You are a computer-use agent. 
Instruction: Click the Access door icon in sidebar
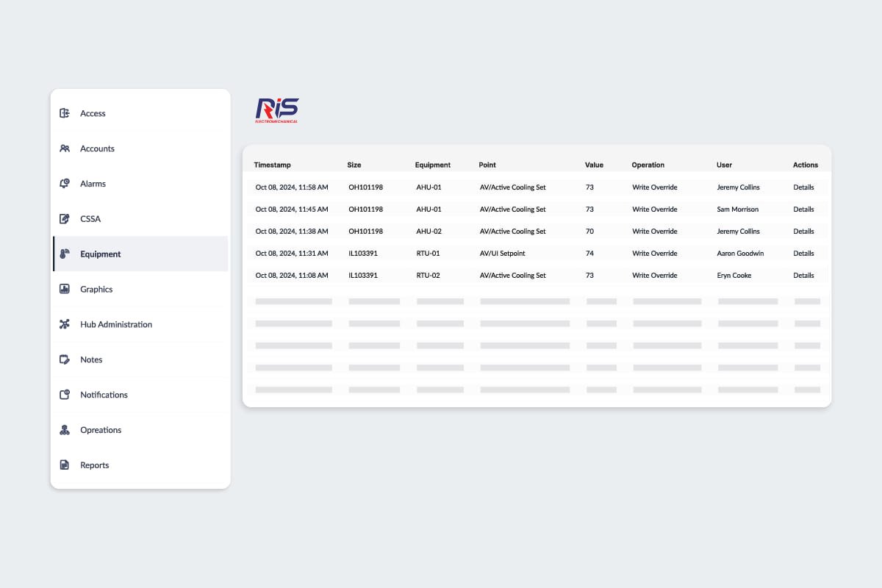(x=65, y=113)
